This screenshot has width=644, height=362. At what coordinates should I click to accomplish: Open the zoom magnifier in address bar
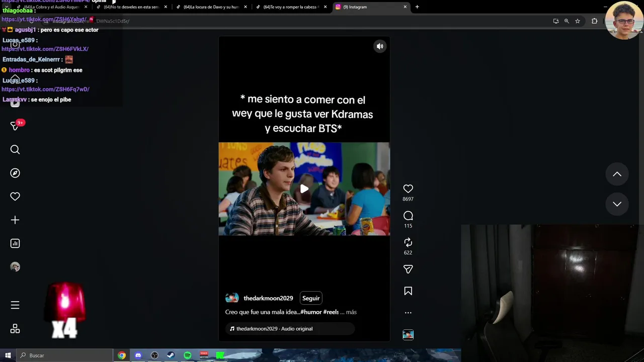567,21
